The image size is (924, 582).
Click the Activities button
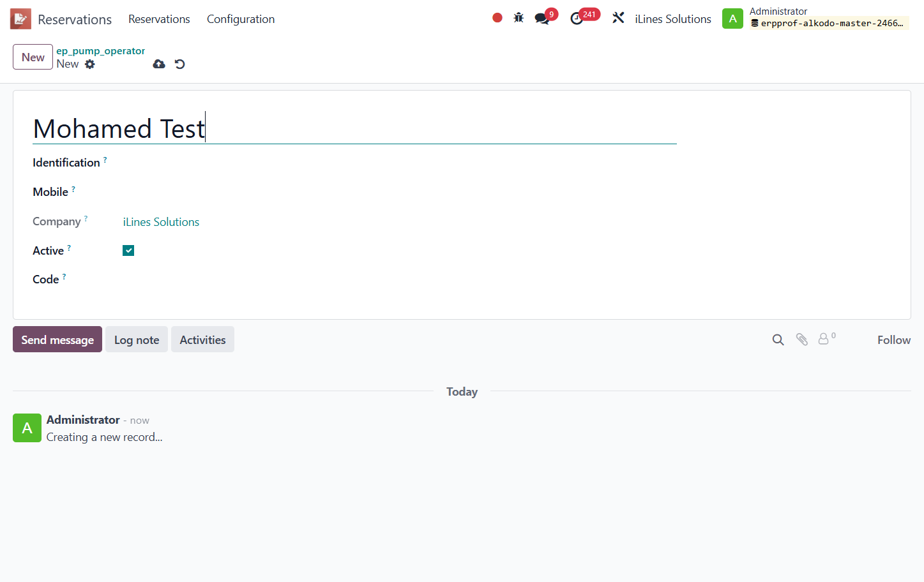coord(202,339)
